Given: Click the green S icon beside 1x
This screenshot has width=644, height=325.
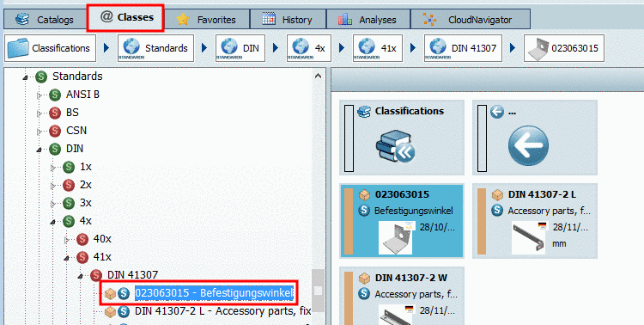Looking at the screenshot, I should pyautogui.click(x=69, y=167).
